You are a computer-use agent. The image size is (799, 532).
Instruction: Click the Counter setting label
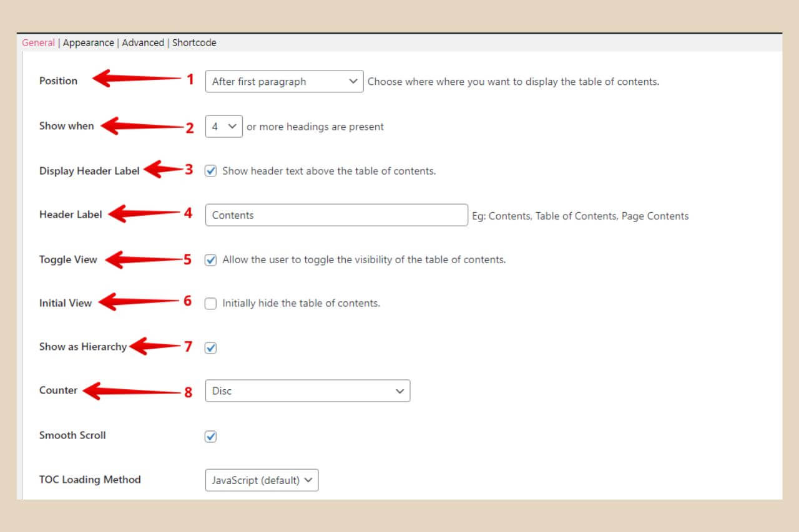pos(58,390)
